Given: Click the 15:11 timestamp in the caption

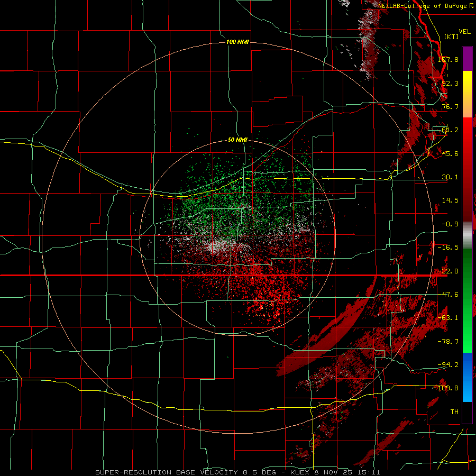Looking at the screenshot, I should (x=370, y=472).
